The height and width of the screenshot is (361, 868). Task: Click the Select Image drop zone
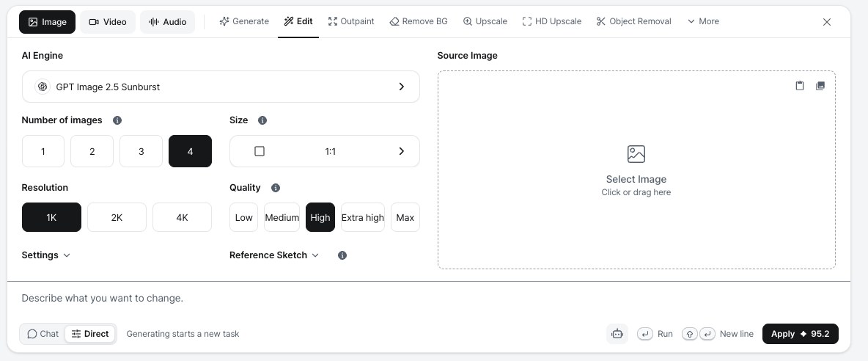pos(636,170)
